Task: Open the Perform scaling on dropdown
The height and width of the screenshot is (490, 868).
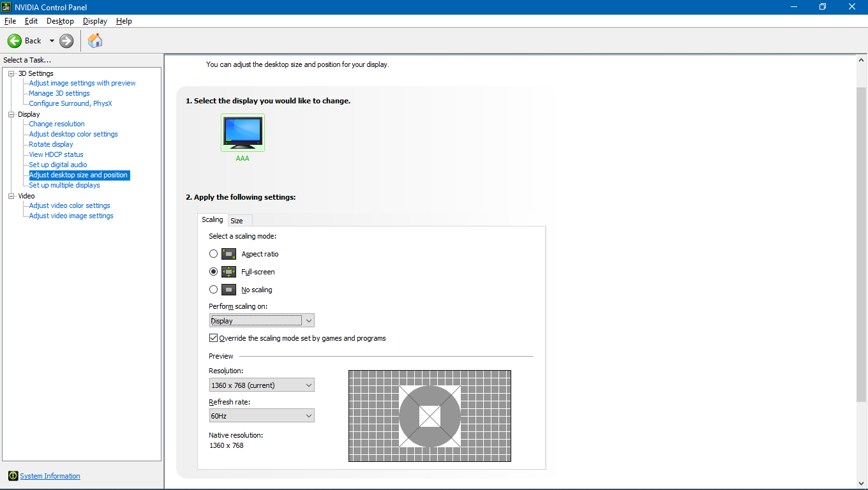Action: click(262, 321)
